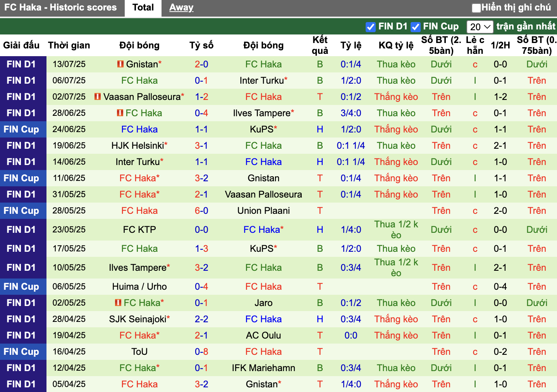Click Thua 1/2 kèo in 10/05/25 row

(396, 268)
